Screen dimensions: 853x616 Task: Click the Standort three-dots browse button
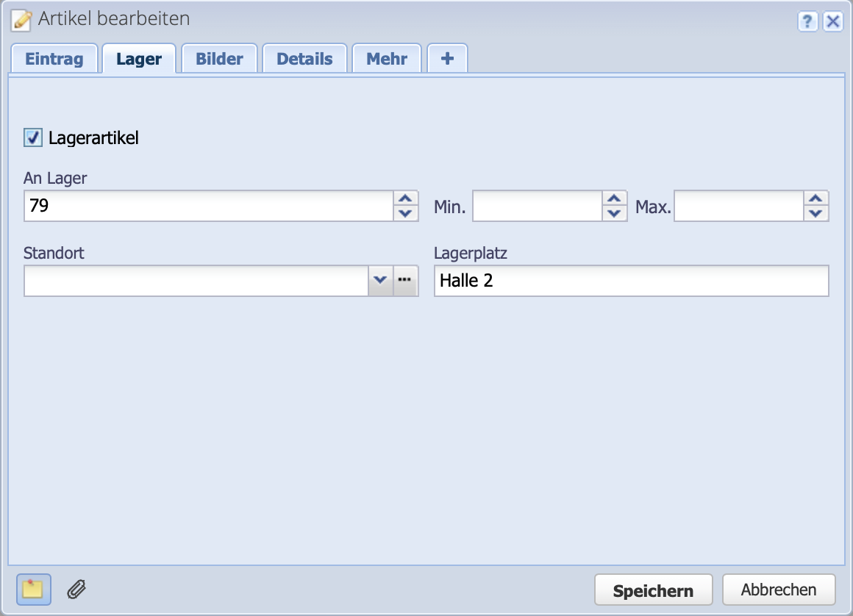405,280
